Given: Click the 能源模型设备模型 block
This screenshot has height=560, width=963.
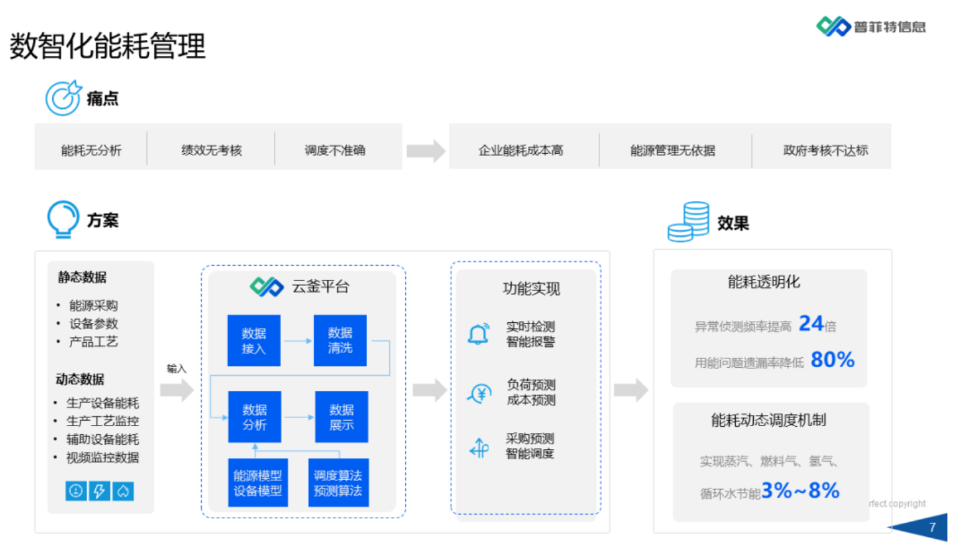Looking at the screenshot, I should [x=258, y=483].
